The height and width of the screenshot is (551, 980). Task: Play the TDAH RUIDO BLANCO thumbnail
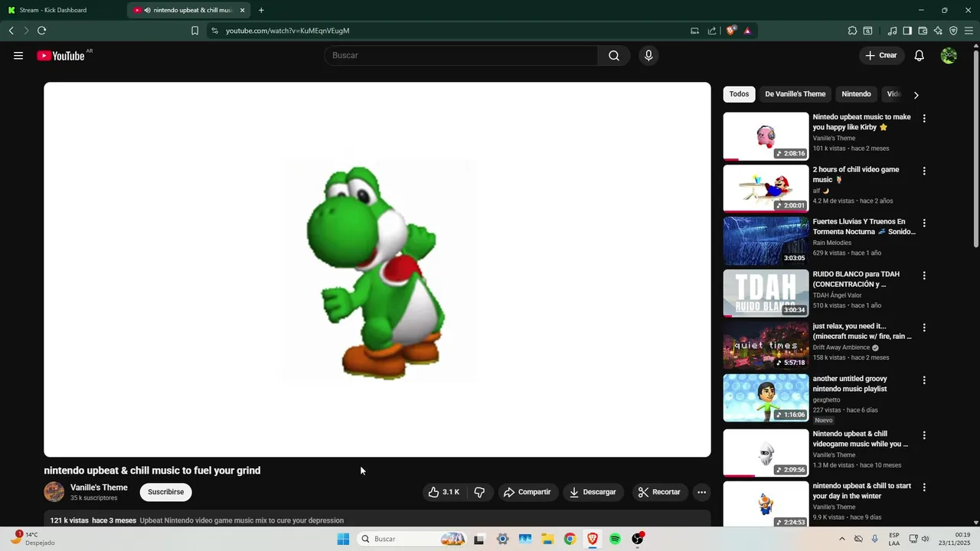pyautogui.click(x=766, y=293)
